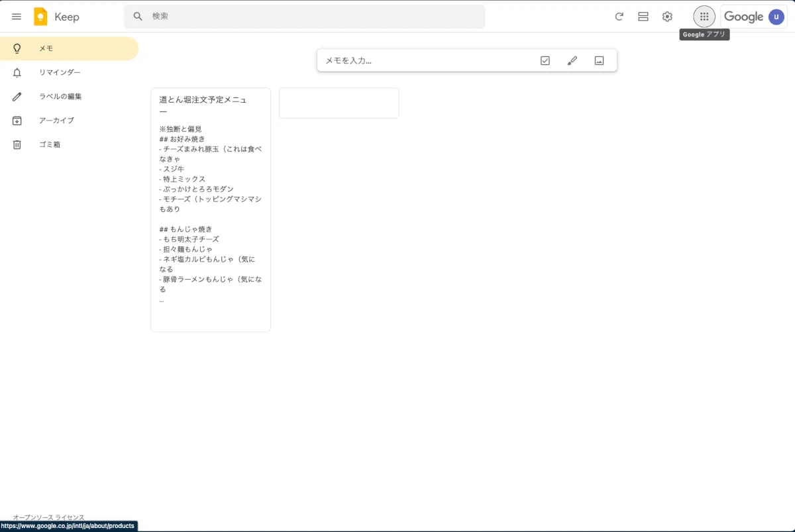Click the Keep lightbulb logo
The width and height of the screenshot is (795, 532).
(x=41, y=17)
